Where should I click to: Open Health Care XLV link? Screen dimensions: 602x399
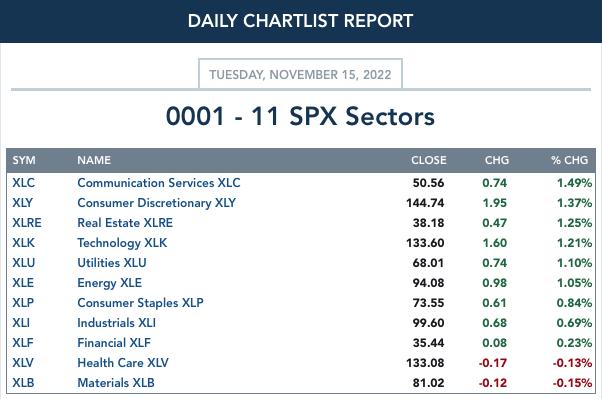[123, 363]
